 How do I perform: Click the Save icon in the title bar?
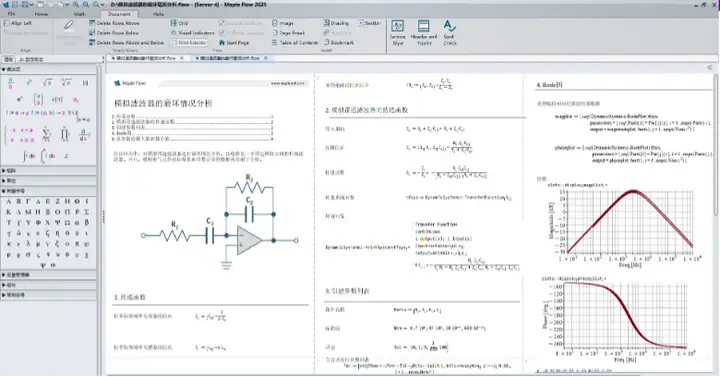[x=15, y=5]
